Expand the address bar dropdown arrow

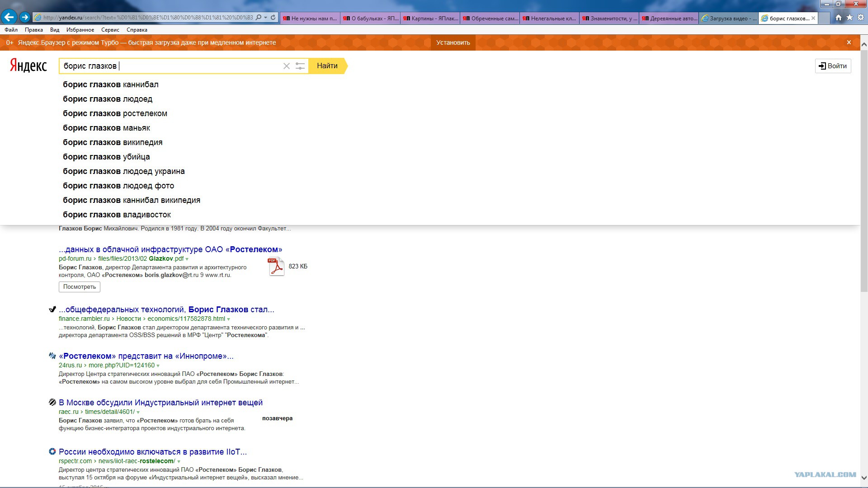[x=266, y=18]
